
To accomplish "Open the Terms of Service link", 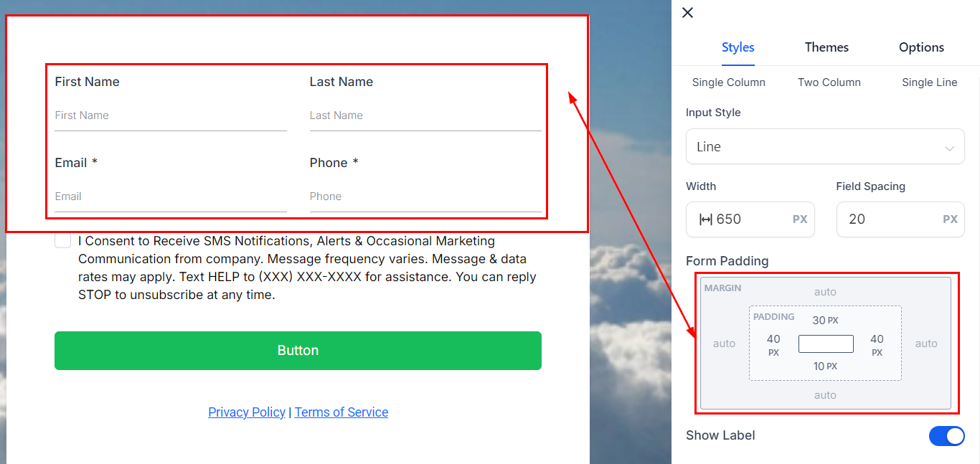I will (x=341, y=412).
